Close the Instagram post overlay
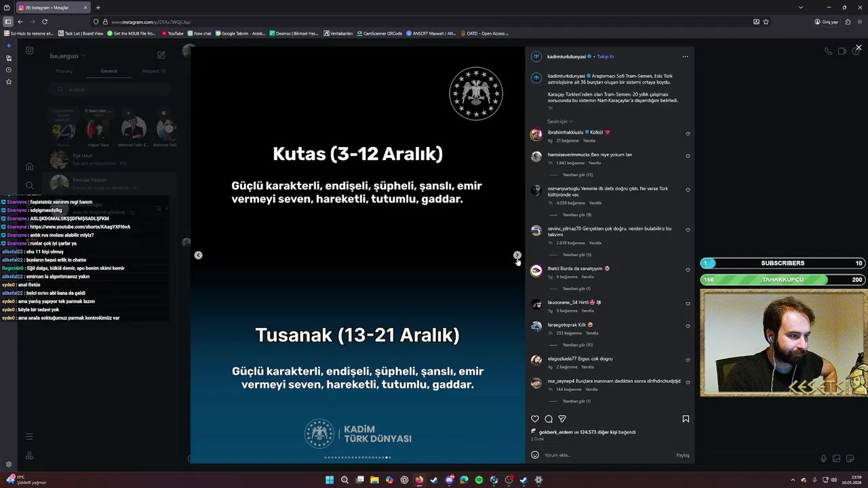Screen dimensions: 868x488 pyautogui.click(x=859, y=47)
